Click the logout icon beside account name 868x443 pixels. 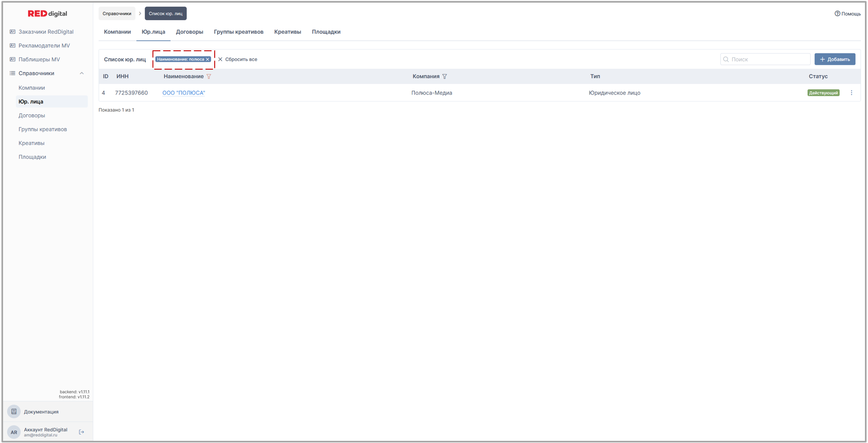tap(81, 432)
